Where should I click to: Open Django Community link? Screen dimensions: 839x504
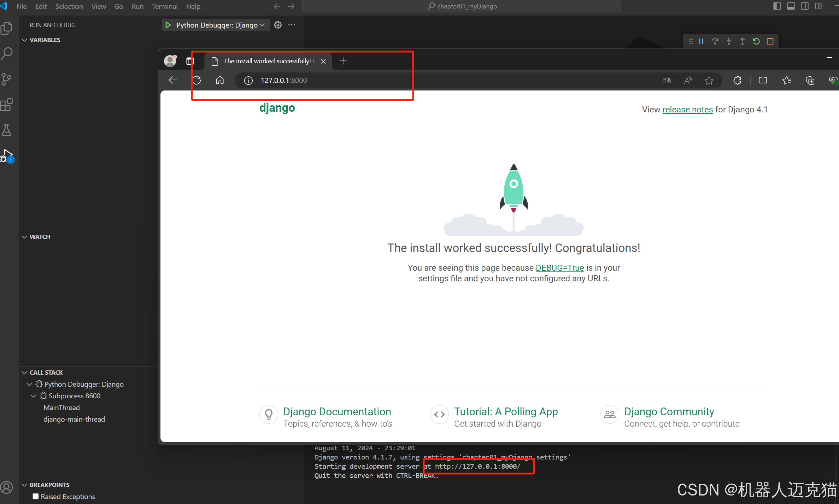coord(669,412)
